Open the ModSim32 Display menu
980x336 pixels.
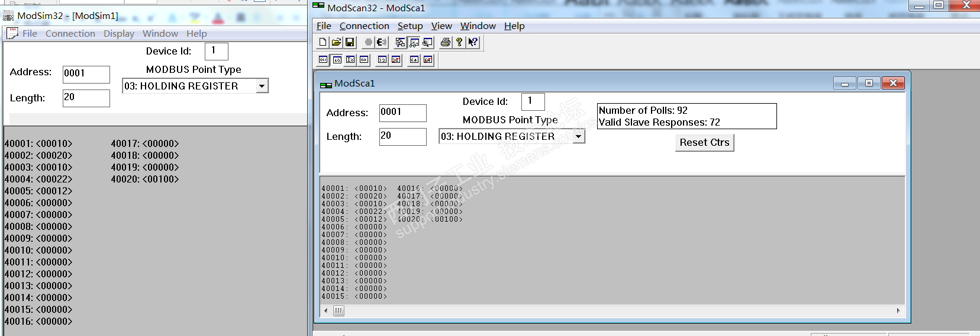(119, 34)
